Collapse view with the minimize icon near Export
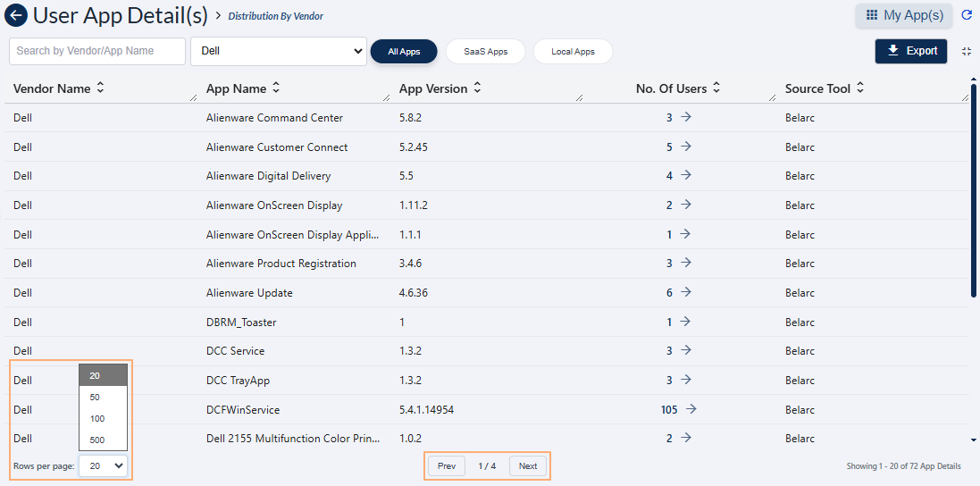This screenshot has width=980, height=486. pyautogui.click(x=967, y=51)
